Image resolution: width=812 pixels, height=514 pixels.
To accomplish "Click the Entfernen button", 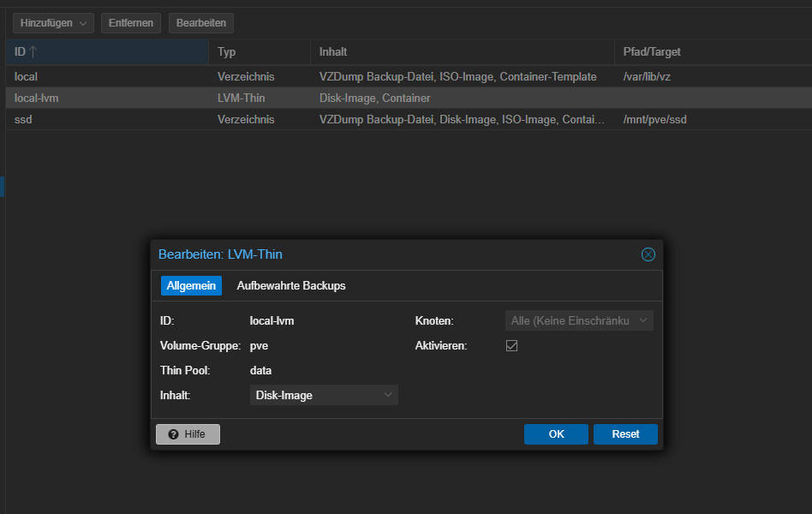I will pyautogui.click(x=131, y=23).
